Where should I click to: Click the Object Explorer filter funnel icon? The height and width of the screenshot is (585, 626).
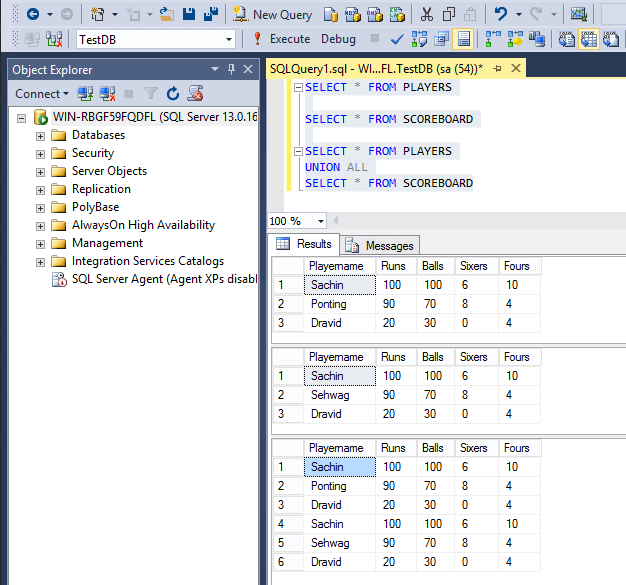click(x=151, y=94)
